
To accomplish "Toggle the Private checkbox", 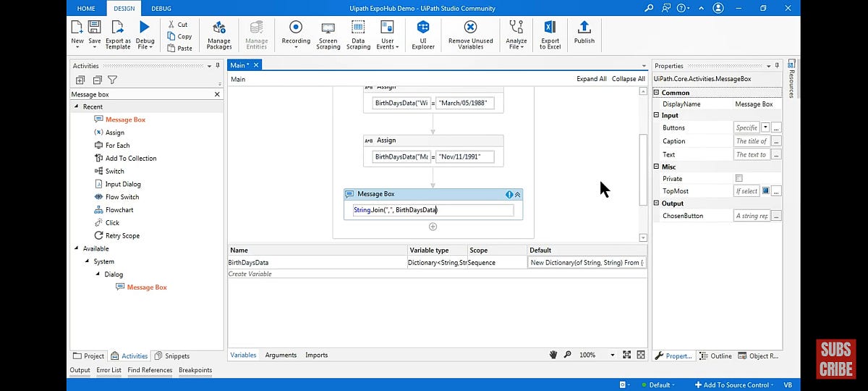I will pos(739,178).
